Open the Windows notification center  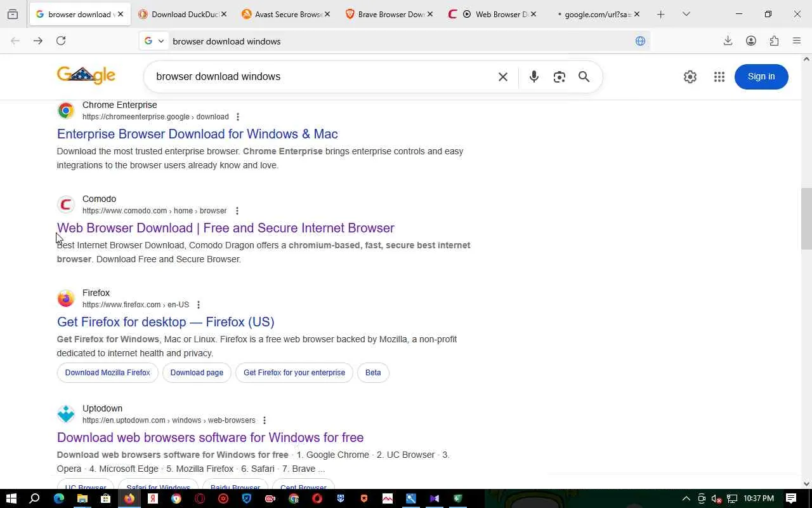pos(791,498)
